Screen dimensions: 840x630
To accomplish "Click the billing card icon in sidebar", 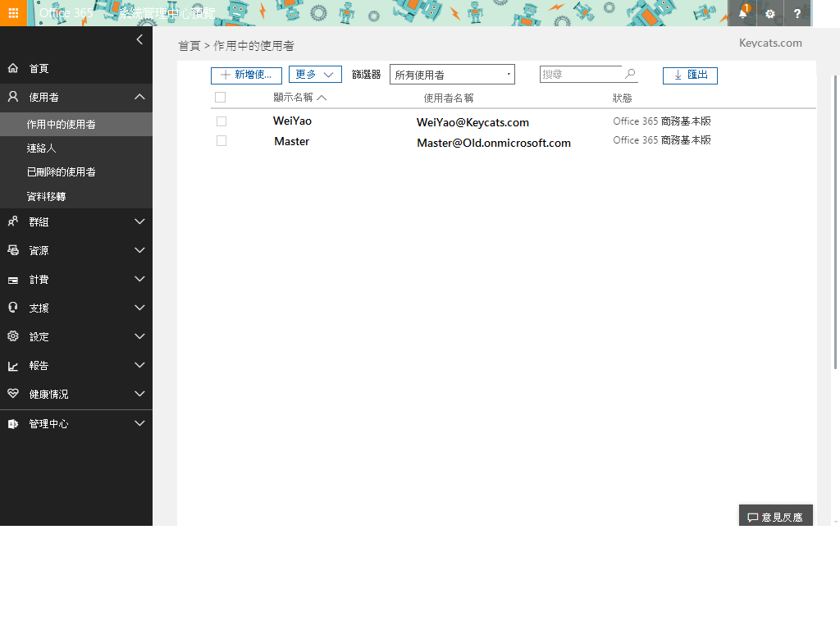I will pos(13,280).
